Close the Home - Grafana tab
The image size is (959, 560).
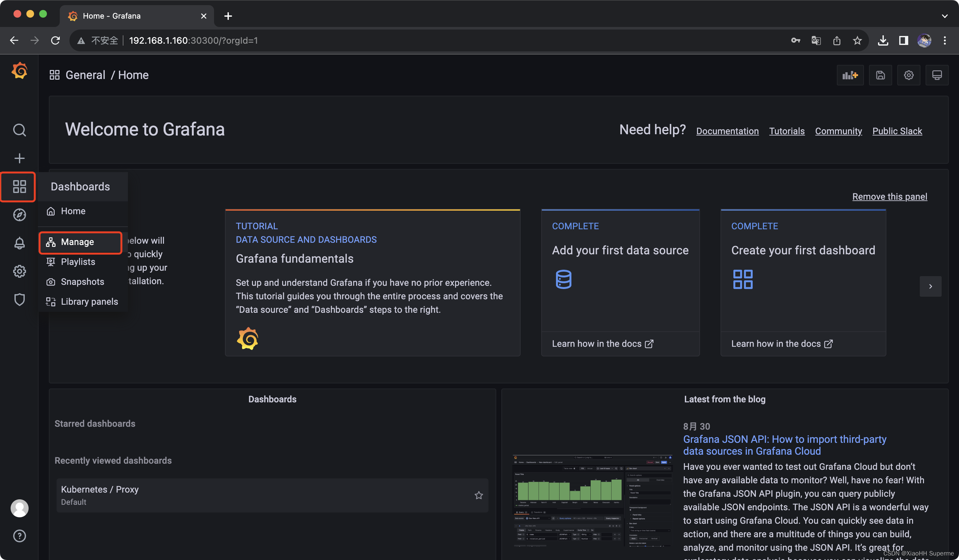pyautogui.click(x=204, y=16)
